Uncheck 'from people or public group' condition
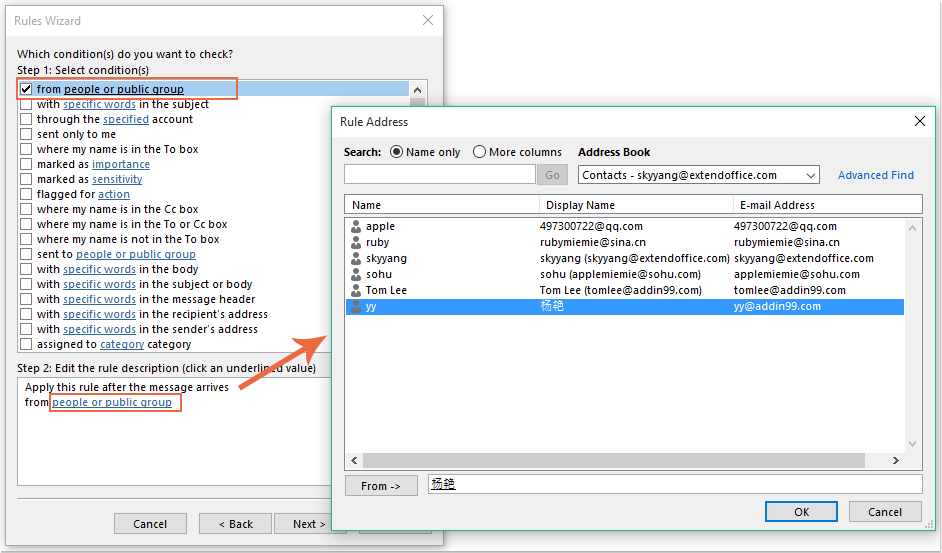942x553 pixels. (x=26, y=89)
